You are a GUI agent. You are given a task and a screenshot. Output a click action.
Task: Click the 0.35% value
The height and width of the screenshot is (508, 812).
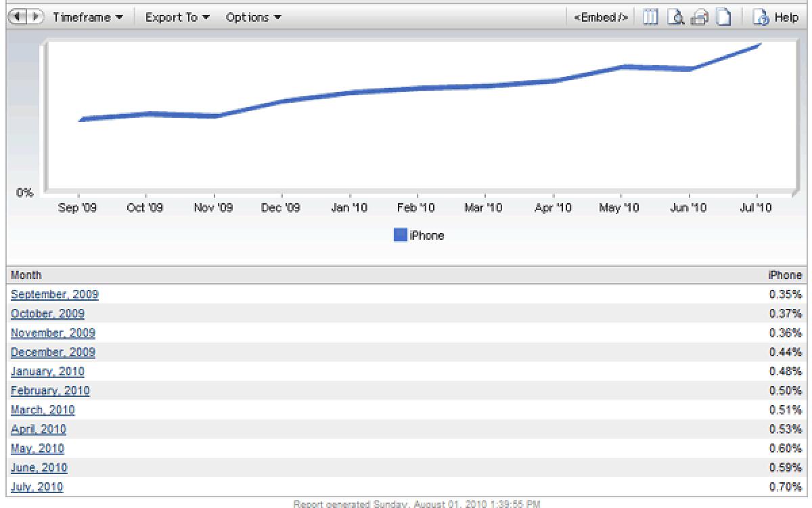click(786, 295)
